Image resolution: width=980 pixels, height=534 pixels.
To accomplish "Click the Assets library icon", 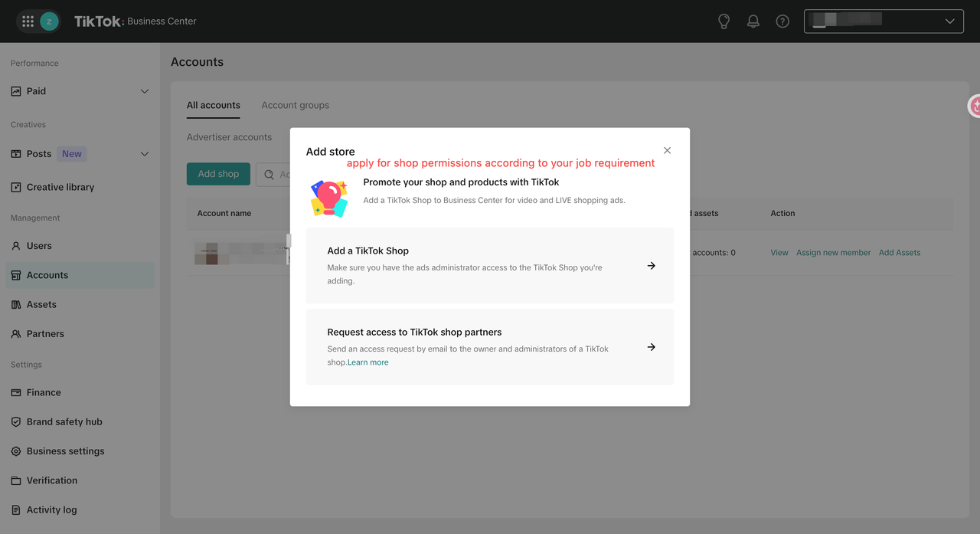I will (16, 305).
